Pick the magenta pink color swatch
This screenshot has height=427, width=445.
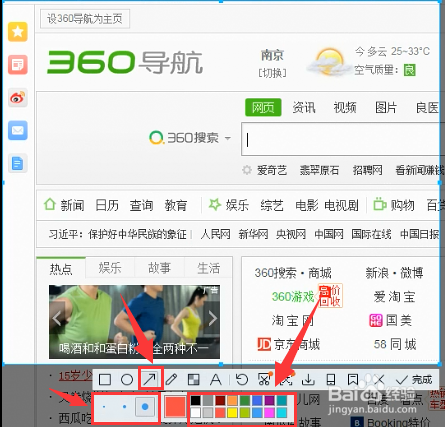click(269, 413)
